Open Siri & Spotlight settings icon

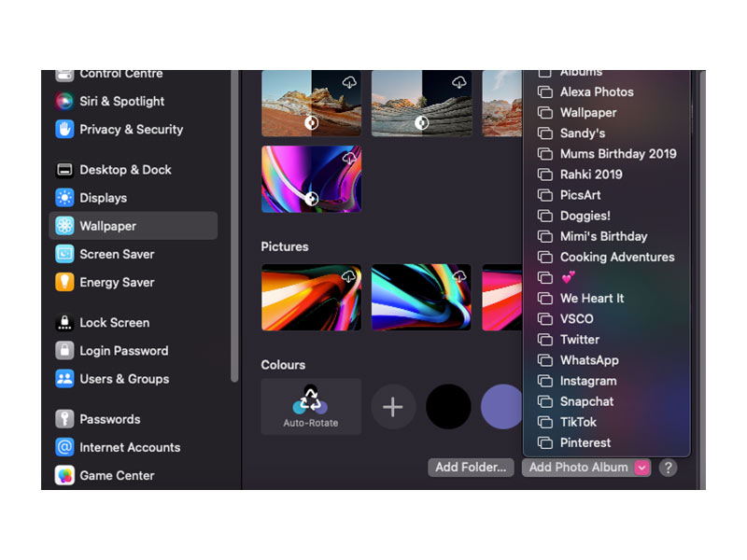coord(64,101)
